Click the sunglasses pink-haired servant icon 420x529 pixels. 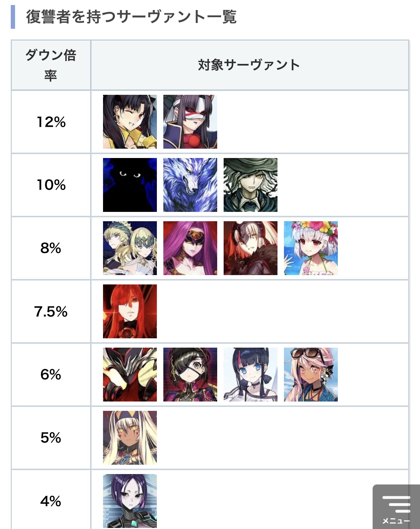(311, 375)
